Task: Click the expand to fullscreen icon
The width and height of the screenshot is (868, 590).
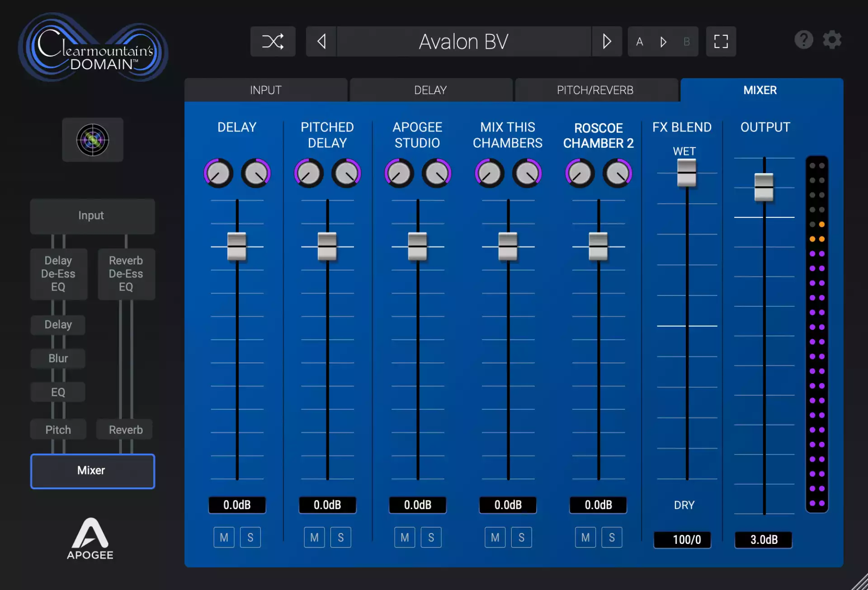Action: point(721,42)
